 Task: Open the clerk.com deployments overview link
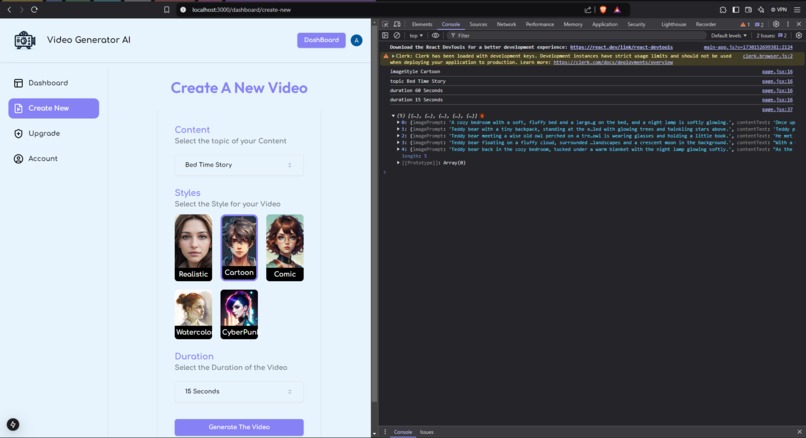(x=613, y=62)
